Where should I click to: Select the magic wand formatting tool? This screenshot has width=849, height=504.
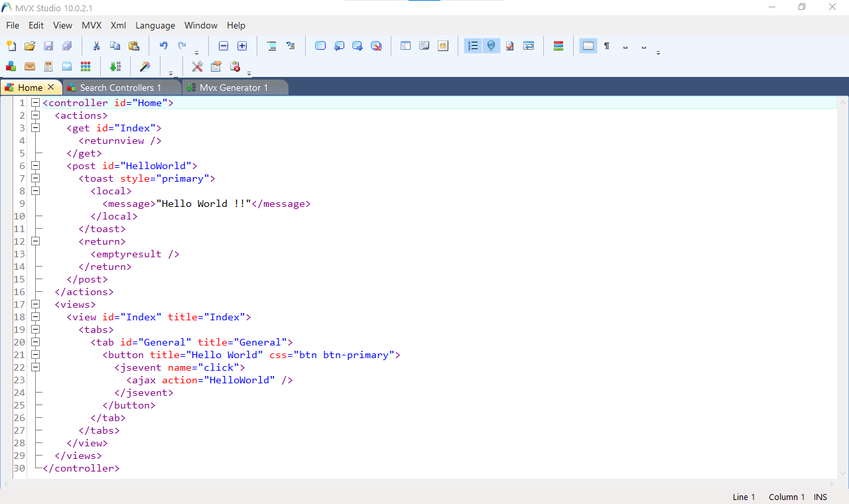click(145, 66)
